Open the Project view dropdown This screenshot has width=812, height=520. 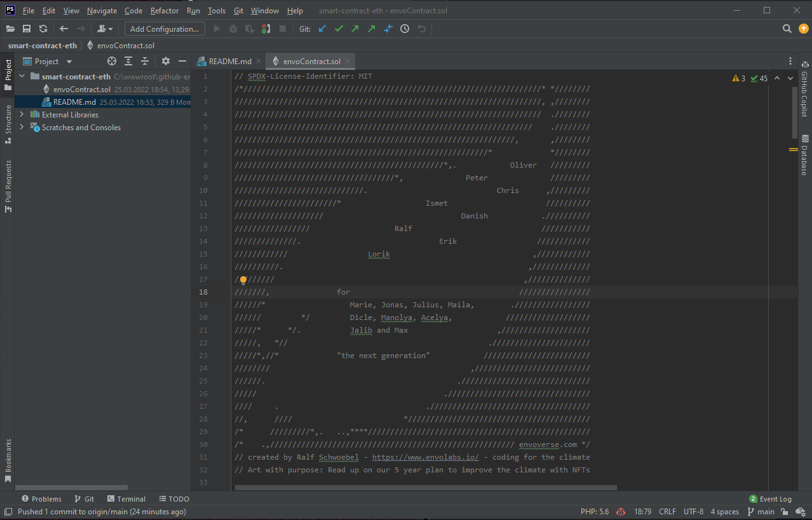tap(69, 62)
